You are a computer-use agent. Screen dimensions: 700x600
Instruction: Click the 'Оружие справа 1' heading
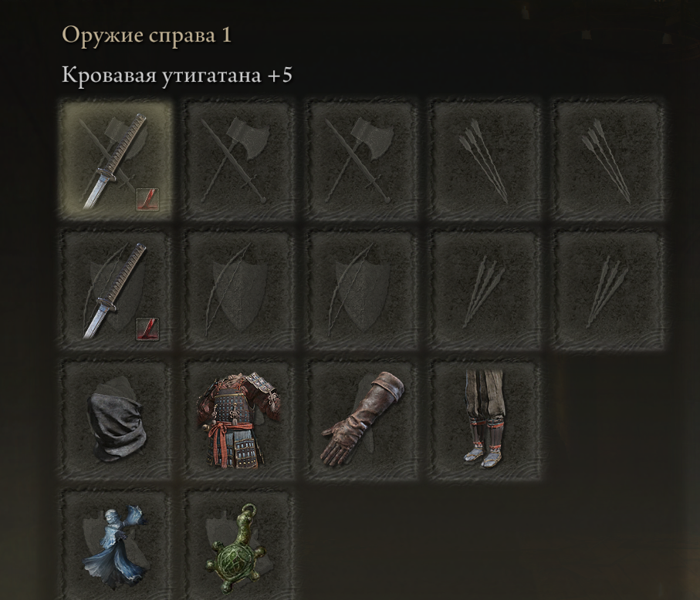click(x=147, y=35)
